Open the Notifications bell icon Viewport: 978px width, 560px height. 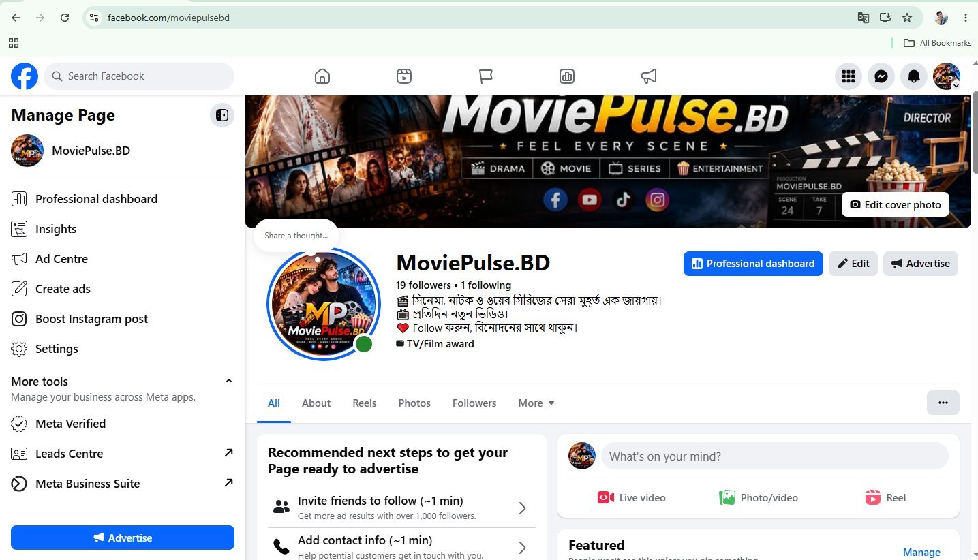point(914,76)
